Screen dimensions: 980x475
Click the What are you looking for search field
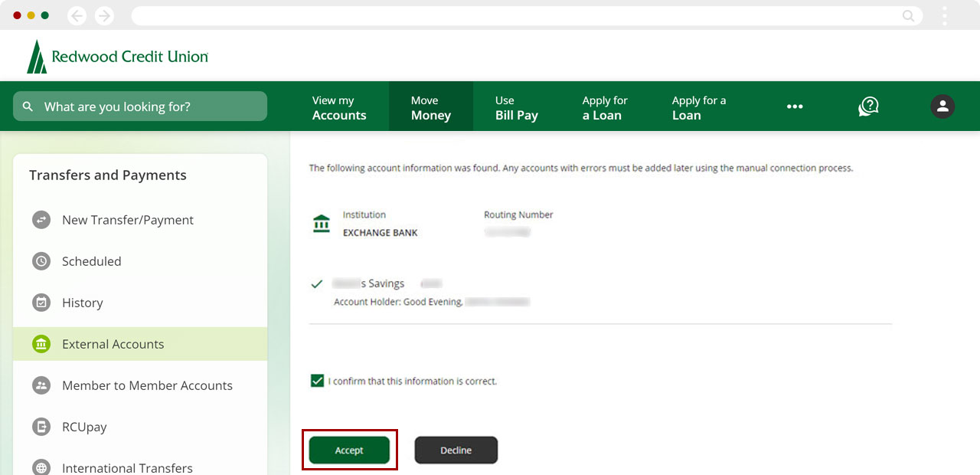(140, 106)
